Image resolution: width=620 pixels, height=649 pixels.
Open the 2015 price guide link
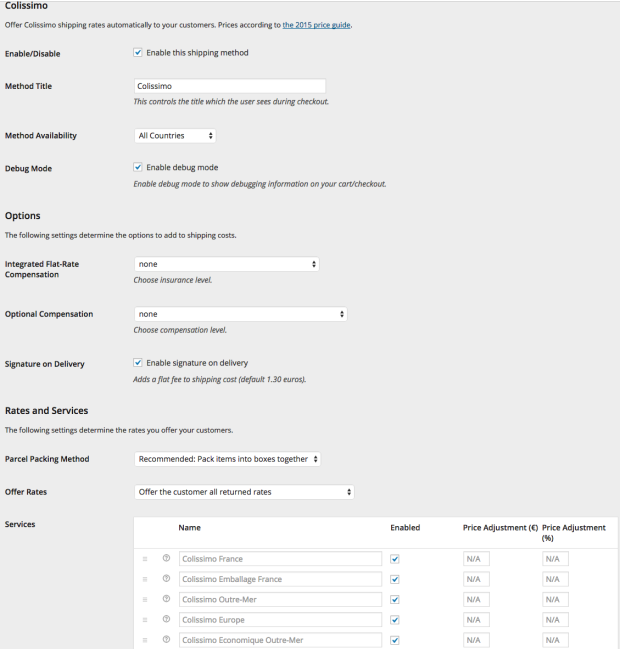pyautogui.click(x=316, y=24)
